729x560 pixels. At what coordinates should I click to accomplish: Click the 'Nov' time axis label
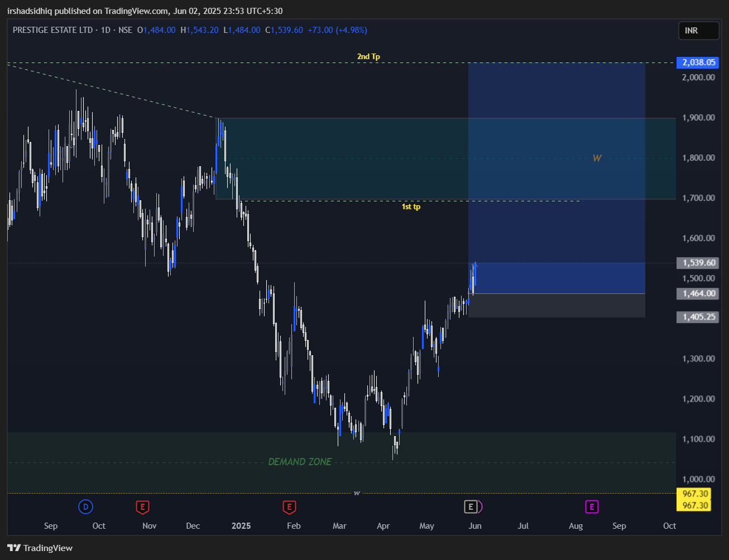150,526
